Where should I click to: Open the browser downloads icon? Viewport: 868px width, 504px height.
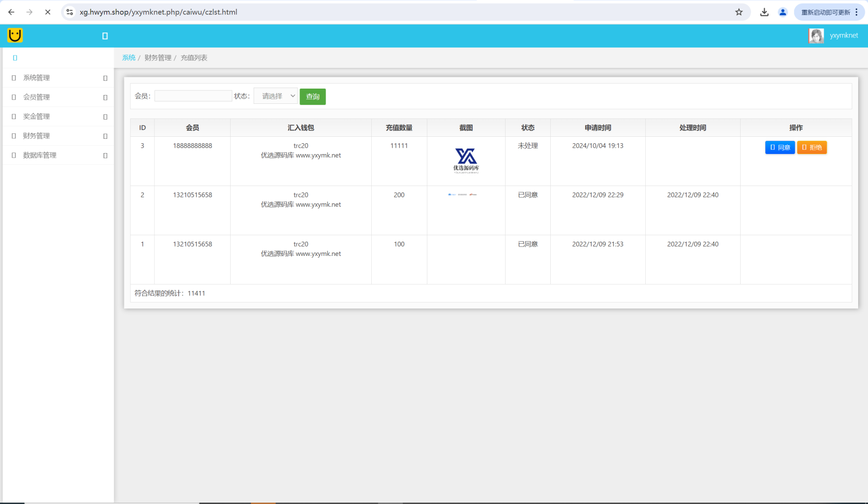(764, 12)
